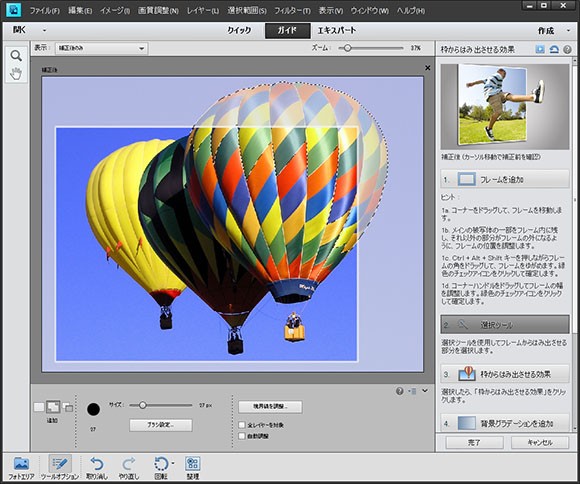Open the フィルター menu
Screen dimensions: 580x484
(x=292, y=11)
